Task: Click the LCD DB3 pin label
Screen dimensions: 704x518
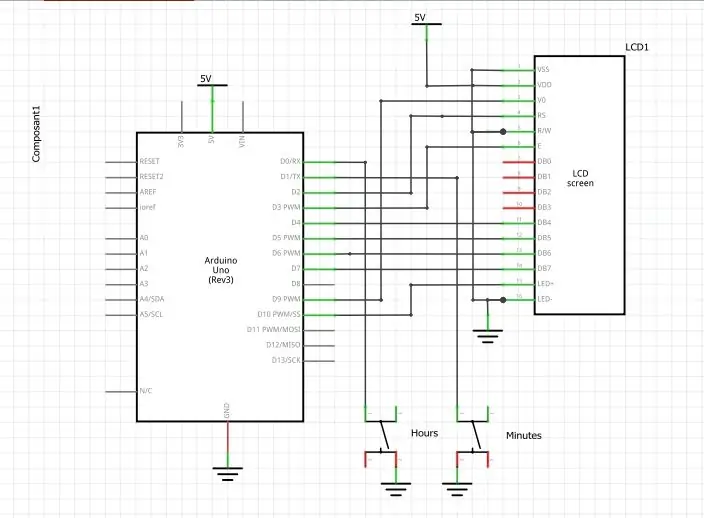Action: click(544, 207)
